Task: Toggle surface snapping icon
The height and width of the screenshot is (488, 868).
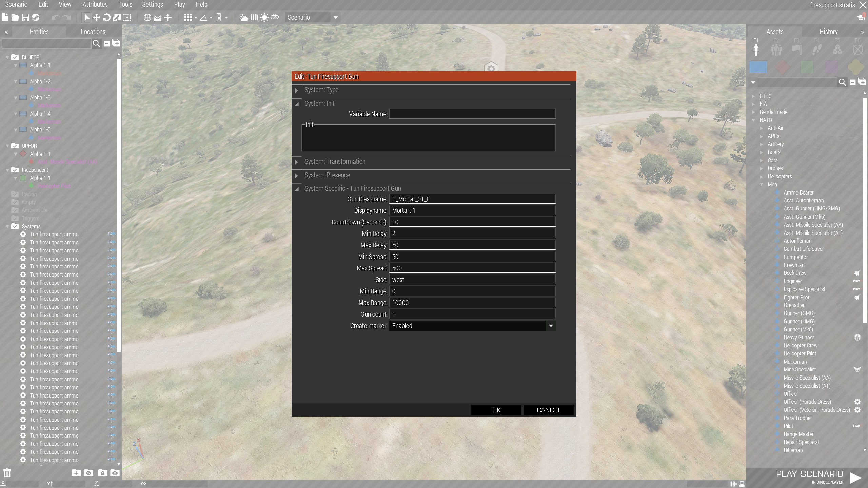Action: [x=158, y=17]
